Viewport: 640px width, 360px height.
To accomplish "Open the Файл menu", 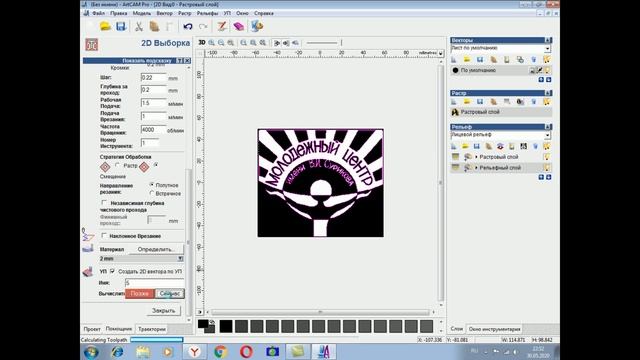I will 98,13.
